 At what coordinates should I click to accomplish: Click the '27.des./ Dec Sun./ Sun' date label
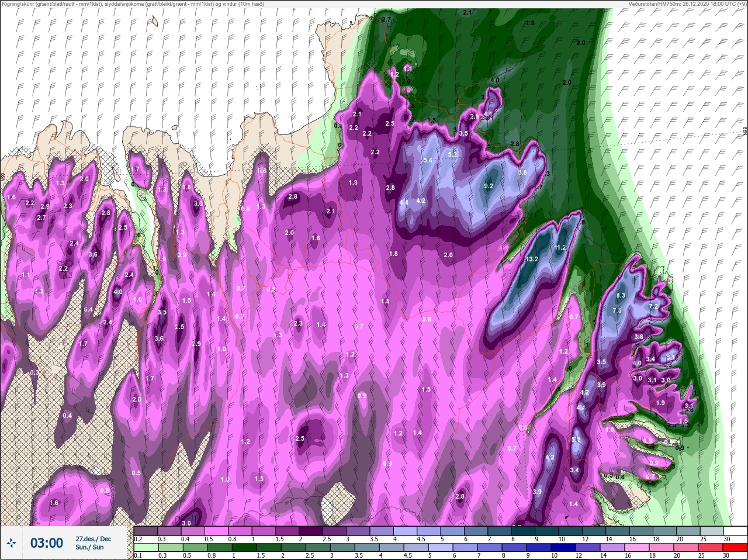pos(93,542)
